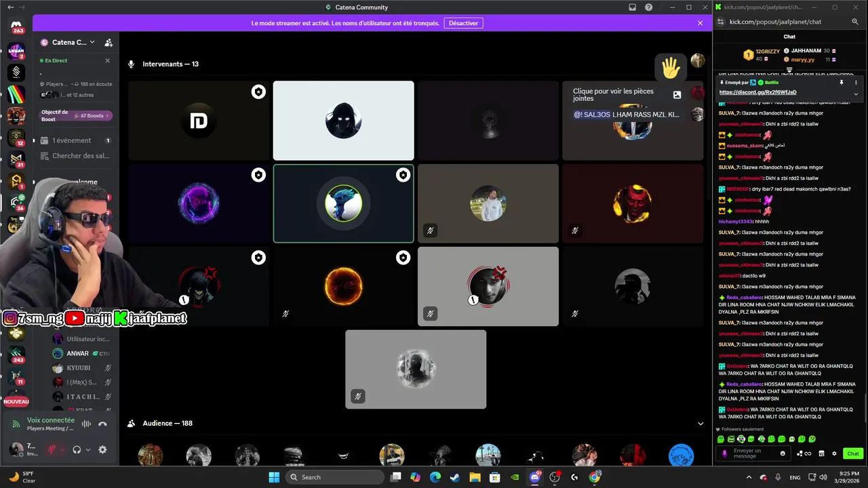Open Discord inbox icon in title bar
868x488 pixels.
633,7
